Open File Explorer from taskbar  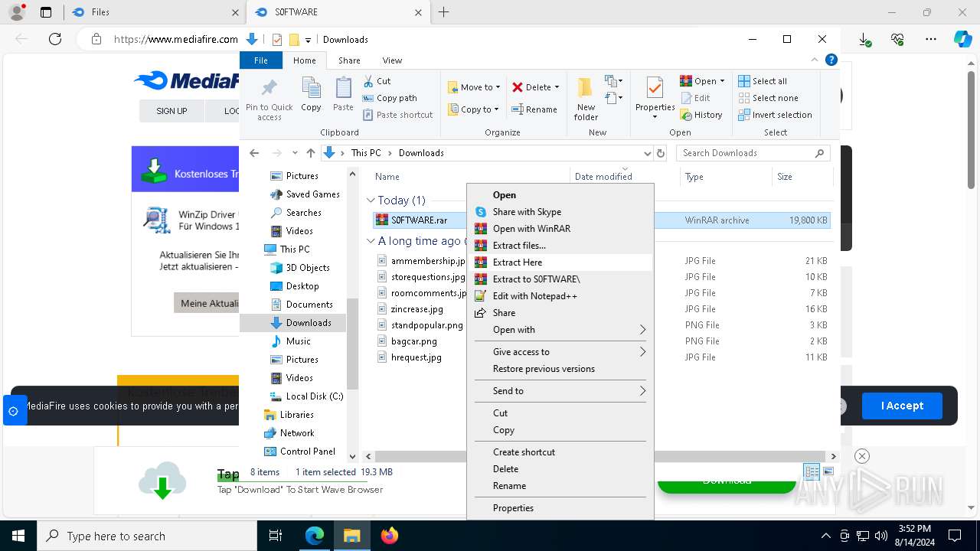pyautogui.click(x=351, y=536)
